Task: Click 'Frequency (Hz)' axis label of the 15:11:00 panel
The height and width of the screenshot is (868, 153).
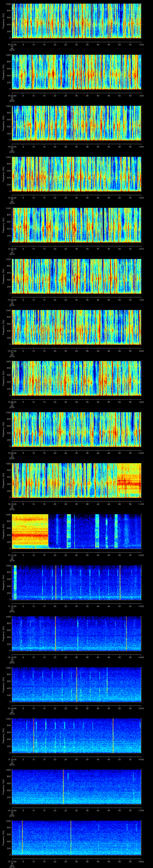Action: (x=3, y=531)
